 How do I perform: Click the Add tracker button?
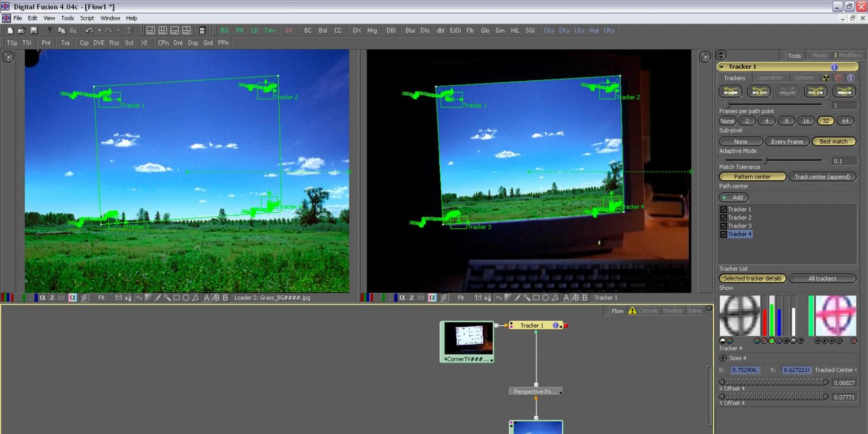click(734, 198)
